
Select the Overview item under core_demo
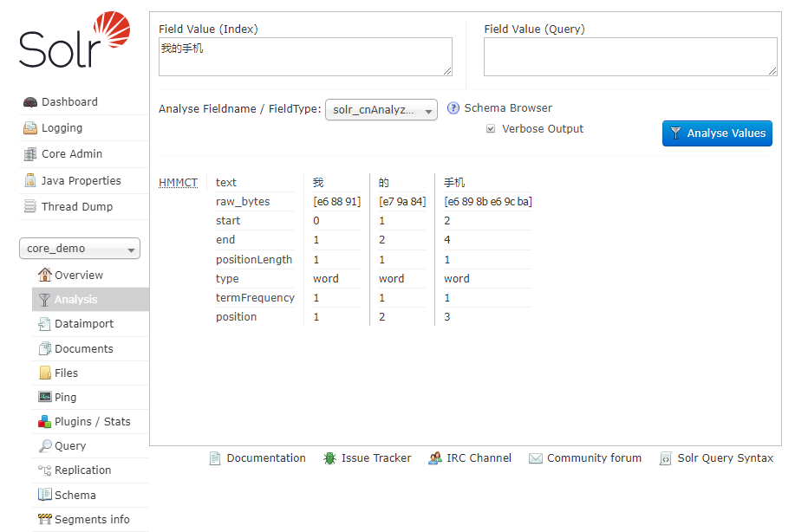click(x=79, y=276)
